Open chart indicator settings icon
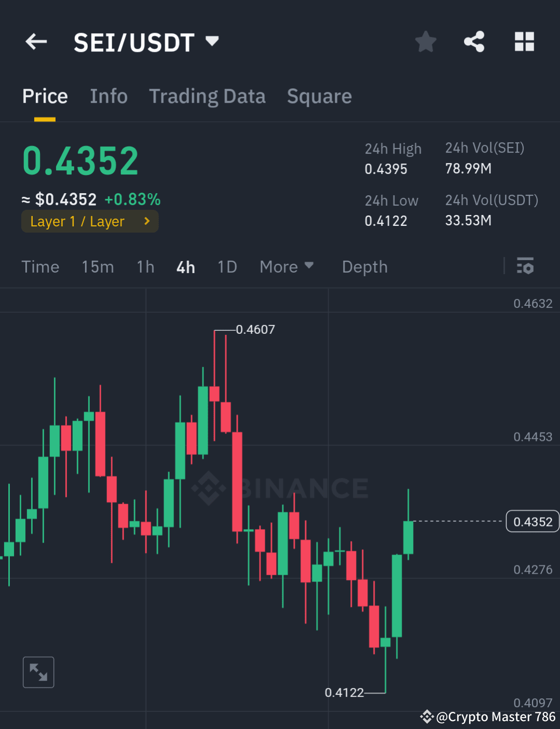560x729 pixels. [x=526, y=266]
